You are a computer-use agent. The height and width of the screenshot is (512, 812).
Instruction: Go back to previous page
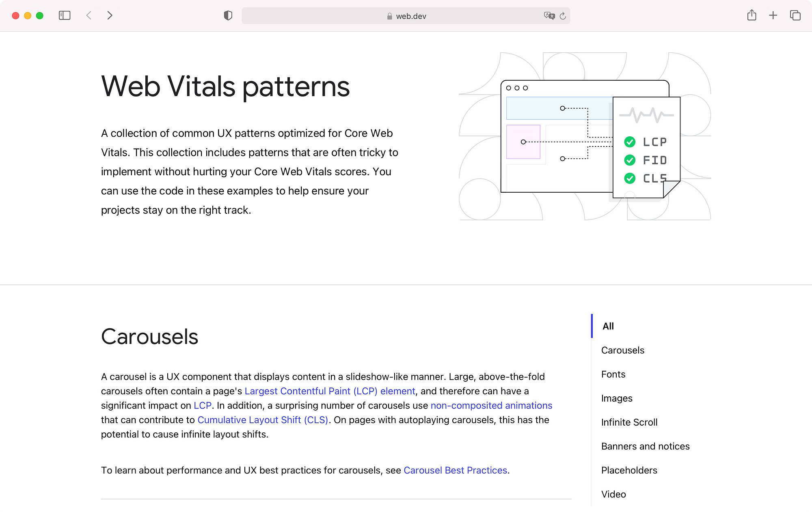[x=89, y=15]
